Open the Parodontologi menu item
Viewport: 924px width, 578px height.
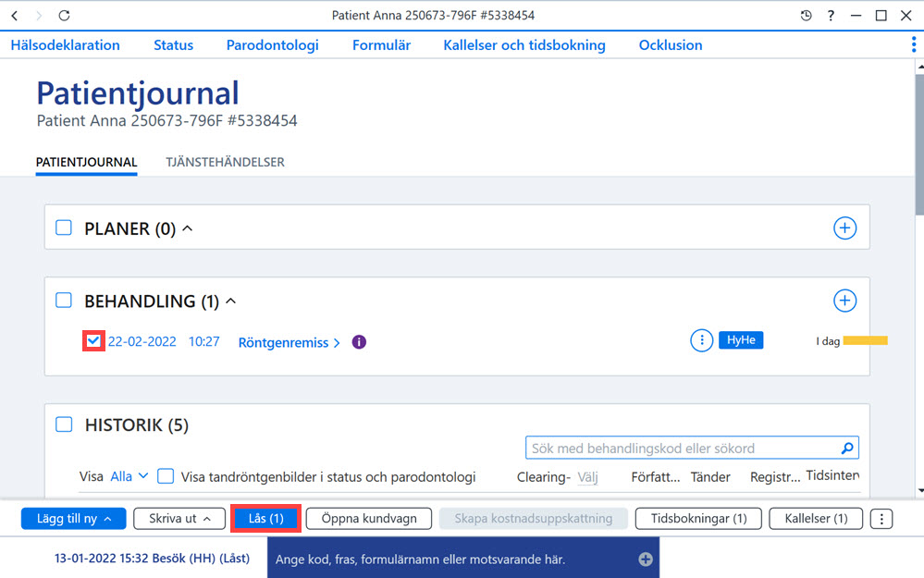click(272, 44)
